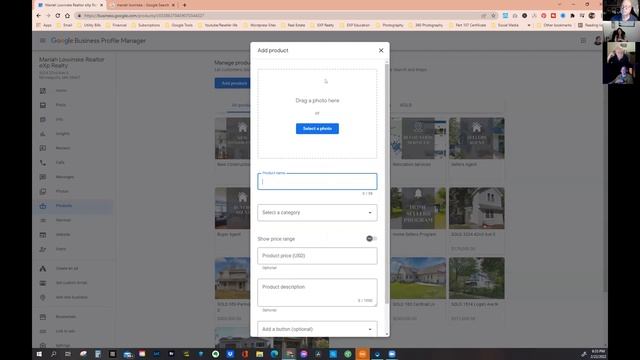Screen dimensions: 640x360
Task: Open the Google apps grid icon
Action: point(583,40)
